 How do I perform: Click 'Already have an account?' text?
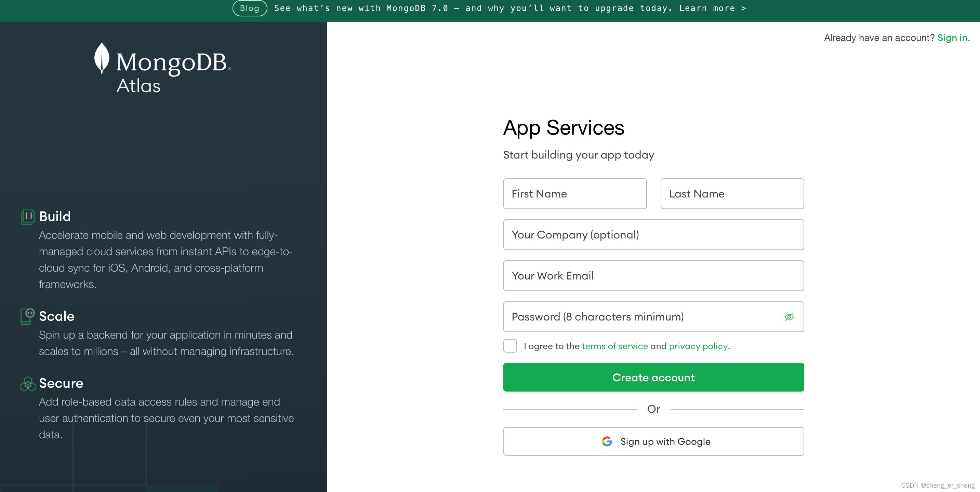879,38
